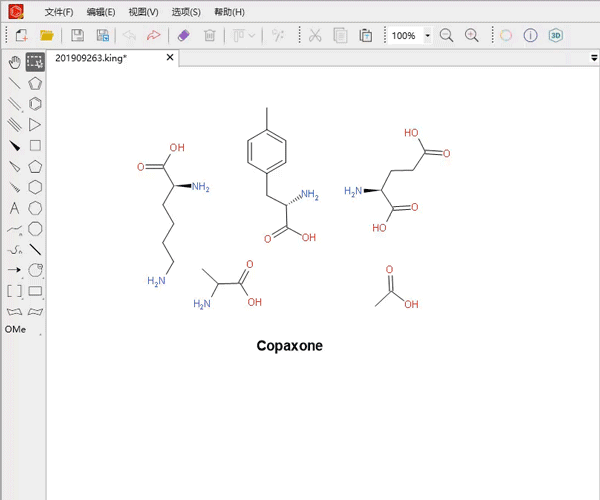Select the cyclohexane ring tool

(x=35, y=187)
